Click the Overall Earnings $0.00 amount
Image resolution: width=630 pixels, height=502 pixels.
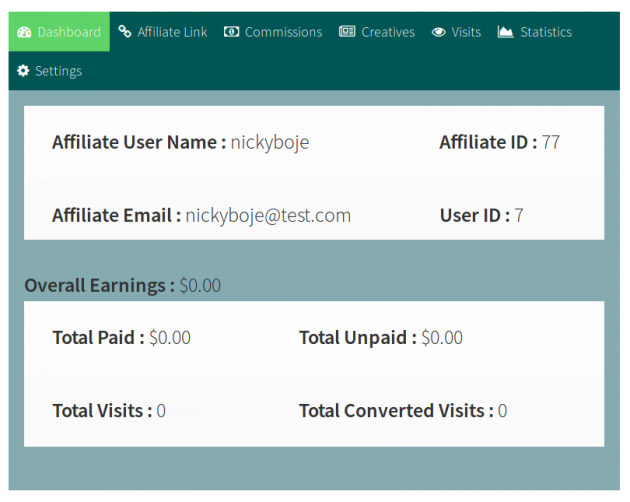200,286
